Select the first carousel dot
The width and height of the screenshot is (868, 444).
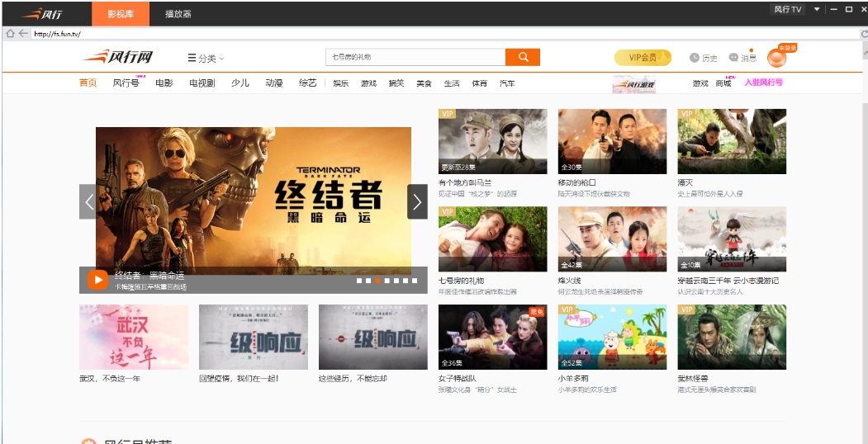click(x=359, y=281)
